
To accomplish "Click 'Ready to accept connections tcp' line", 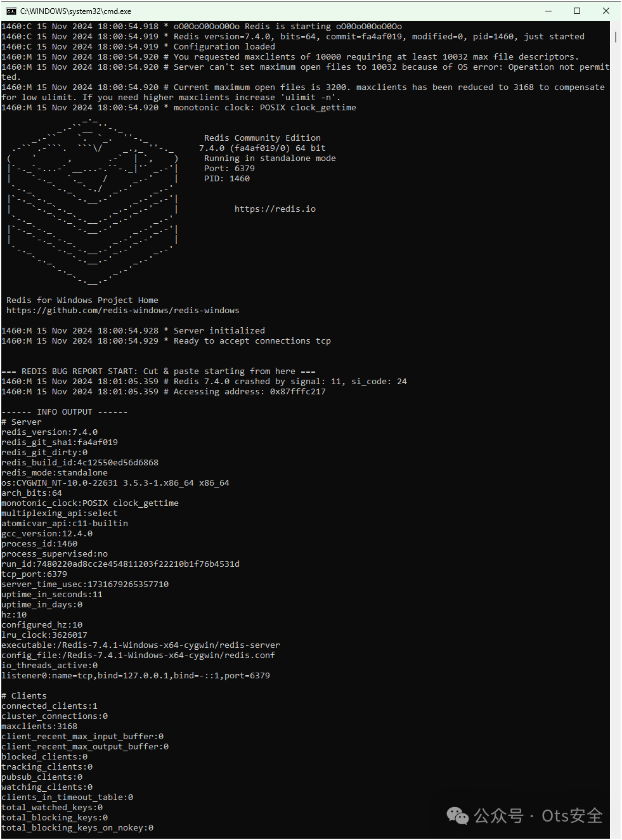I will [166, 341].
